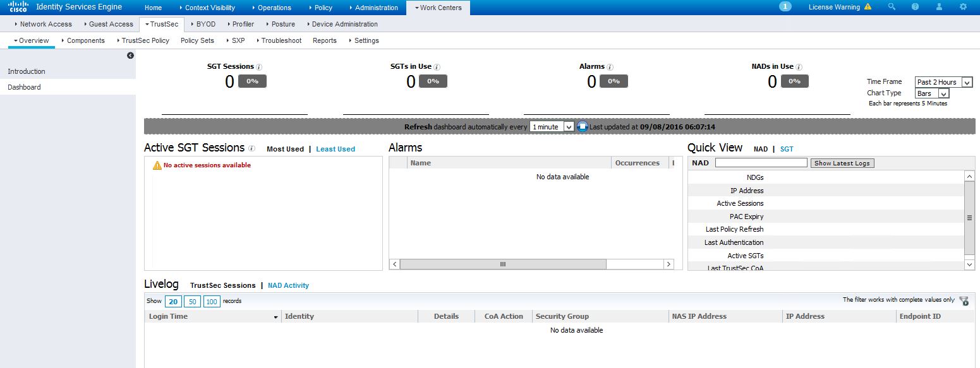Open the notification badge showing 1
Screen dimensions: 980x368
tap(785, 7)
